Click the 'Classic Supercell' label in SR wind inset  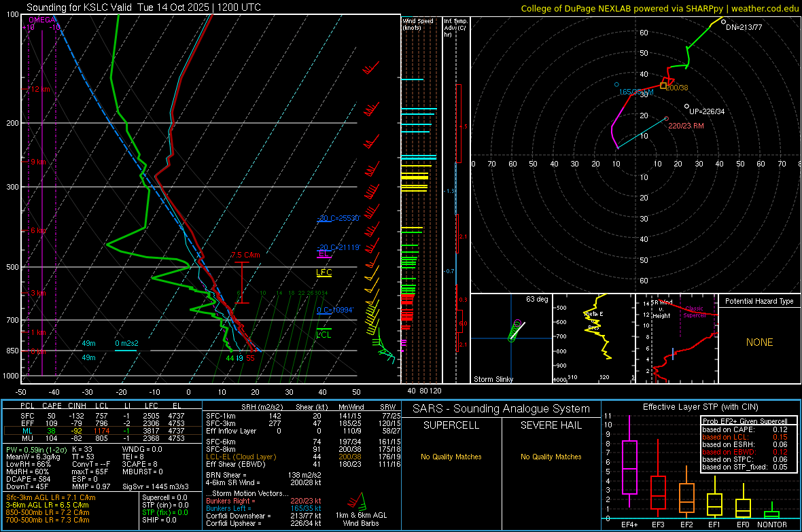tap(694, 312)
